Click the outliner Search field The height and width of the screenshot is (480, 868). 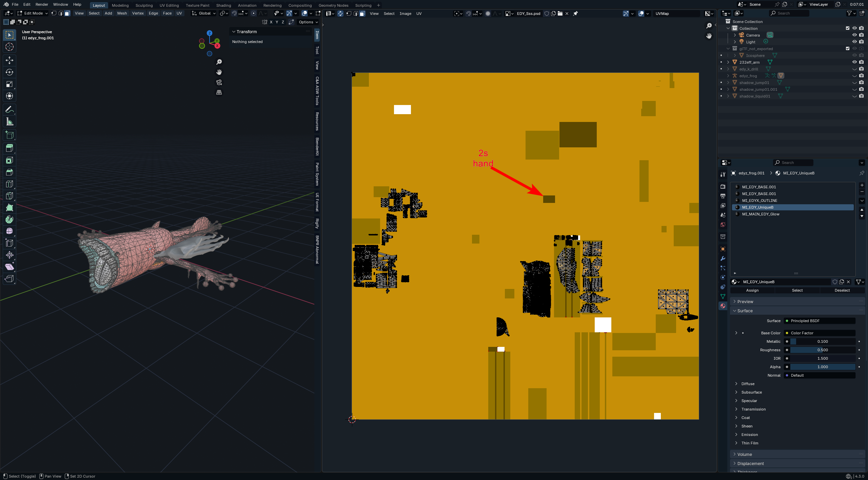pyautogui.click(x=789, y=13)
